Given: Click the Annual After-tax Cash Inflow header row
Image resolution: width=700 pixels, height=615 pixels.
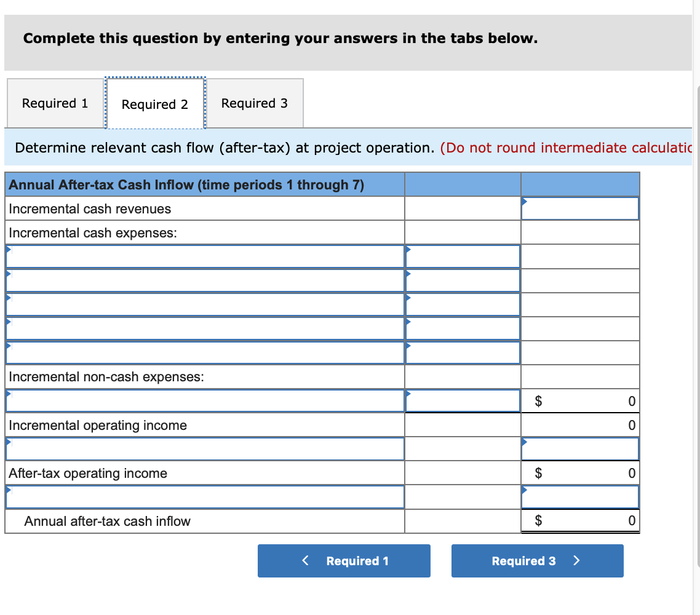Looking at the screenshot, I should point(203,184).
